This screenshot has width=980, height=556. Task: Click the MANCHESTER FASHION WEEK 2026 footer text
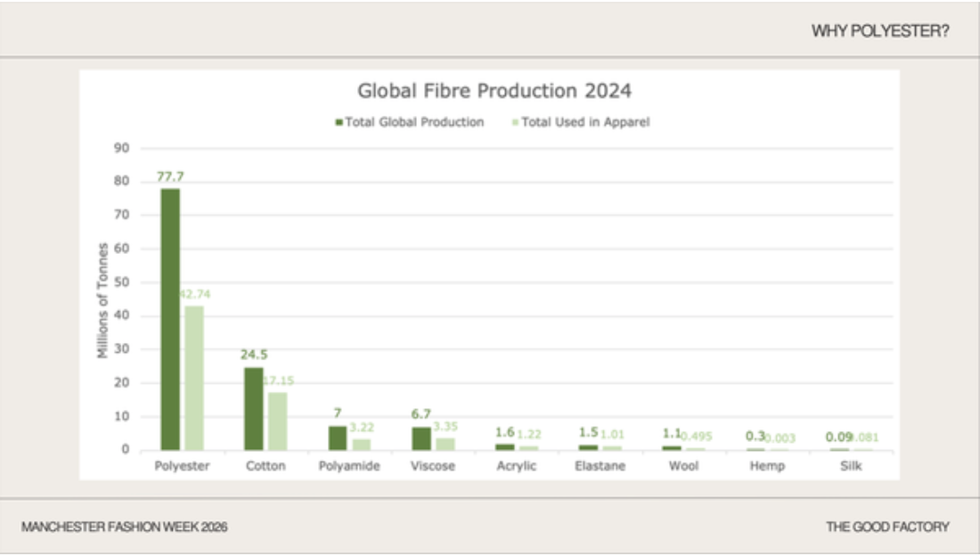pyautogui.click(x=125, y=527)
